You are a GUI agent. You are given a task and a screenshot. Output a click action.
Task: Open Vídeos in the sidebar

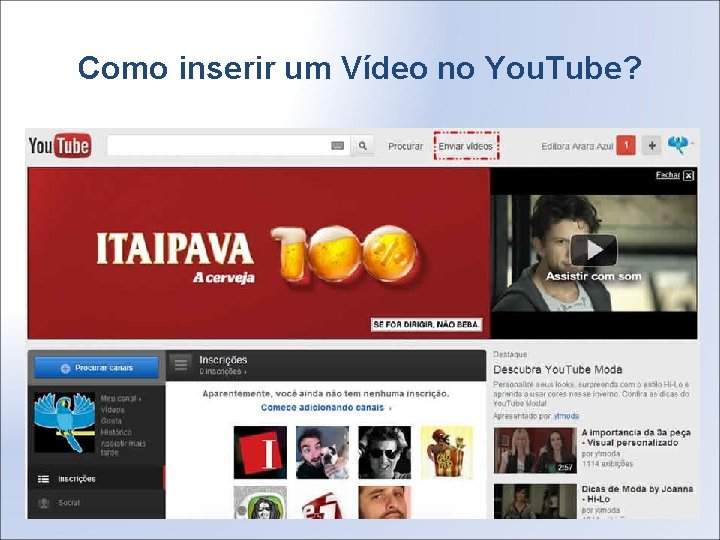pyautogui.click(x=112, y=410)
